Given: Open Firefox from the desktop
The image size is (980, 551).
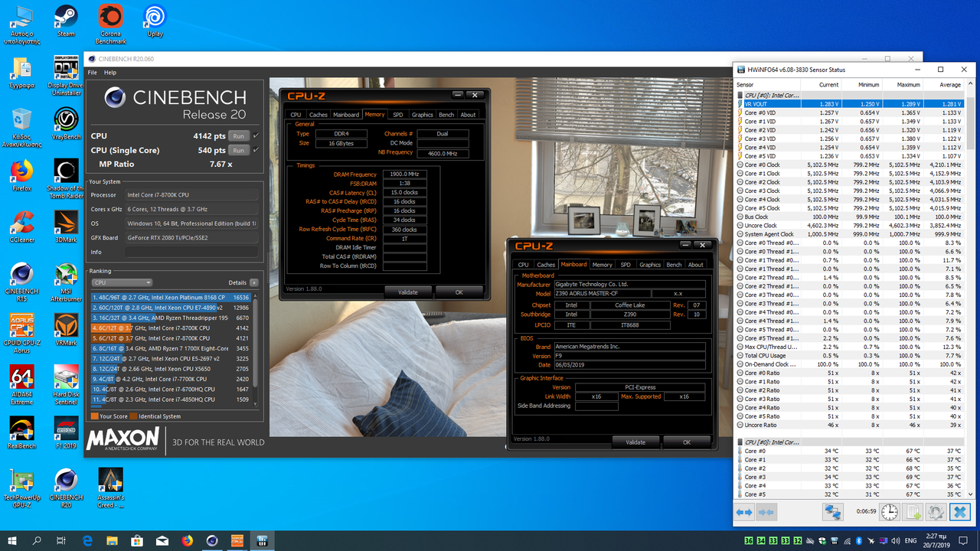Looking at the screenshot, I should 22,174.
